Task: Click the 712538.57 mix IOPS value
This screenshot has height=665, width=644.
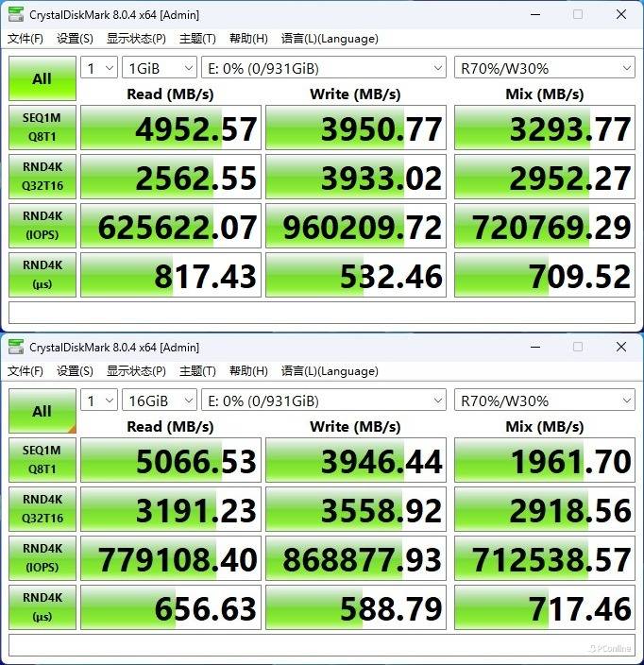Action: (544, 558)
